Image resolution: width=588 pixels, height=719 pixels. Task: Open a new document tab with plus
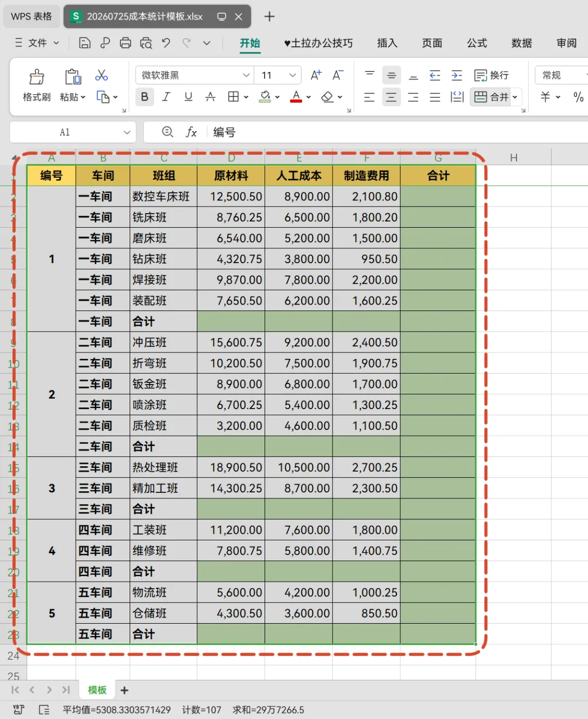[269, 16]
